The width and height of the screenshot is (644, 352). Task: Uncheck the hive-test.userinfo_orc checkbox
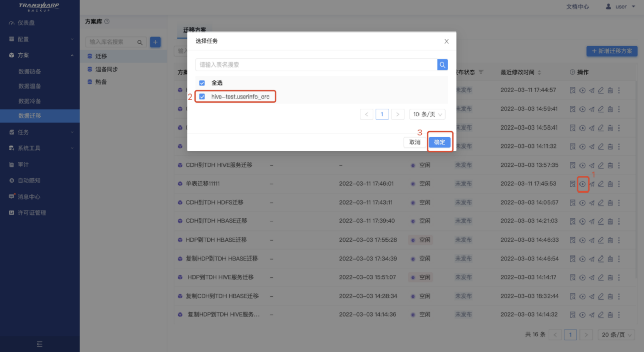pyautogui.click(x=202, y=97)
